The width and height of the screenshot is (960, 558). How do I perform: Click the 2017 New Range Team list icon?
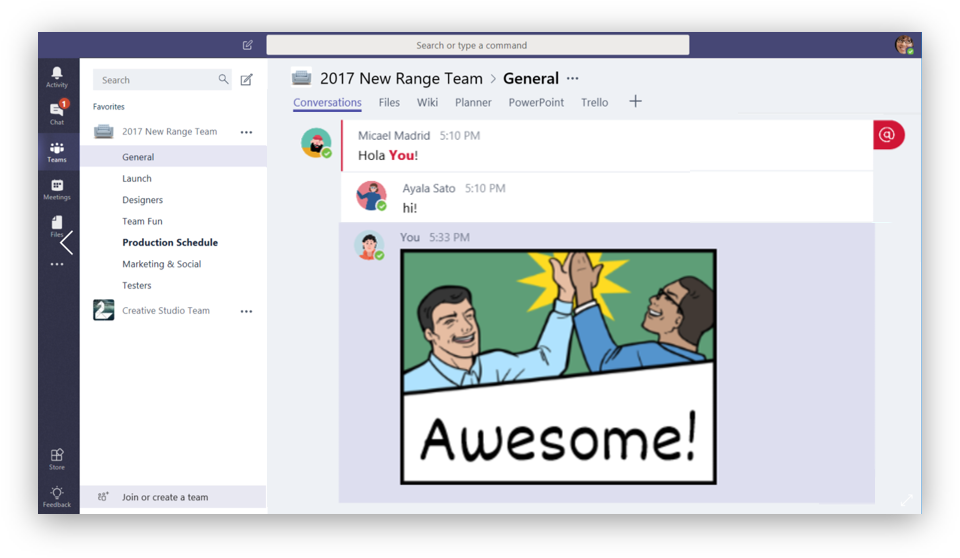(103, 131)
